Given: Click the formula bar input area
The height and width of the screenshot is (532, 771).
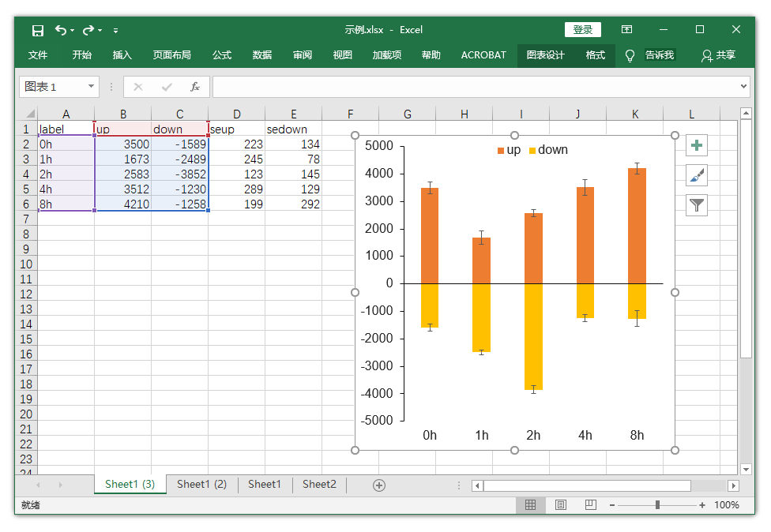Looking at the screenshot, I should (x=476, y=87).
